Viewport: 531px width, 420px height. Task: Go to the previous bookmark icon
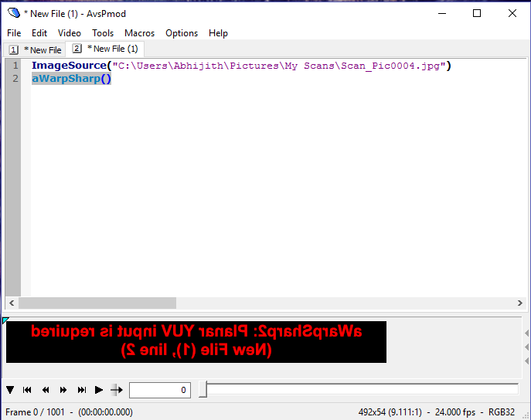pos(27,390)
